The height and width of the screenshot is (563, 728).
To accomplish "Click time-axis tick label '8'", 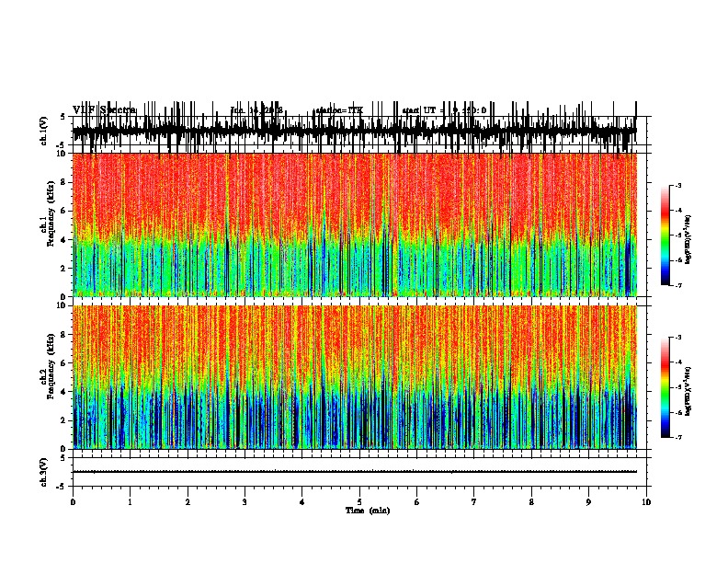I will tap(531, 502).
